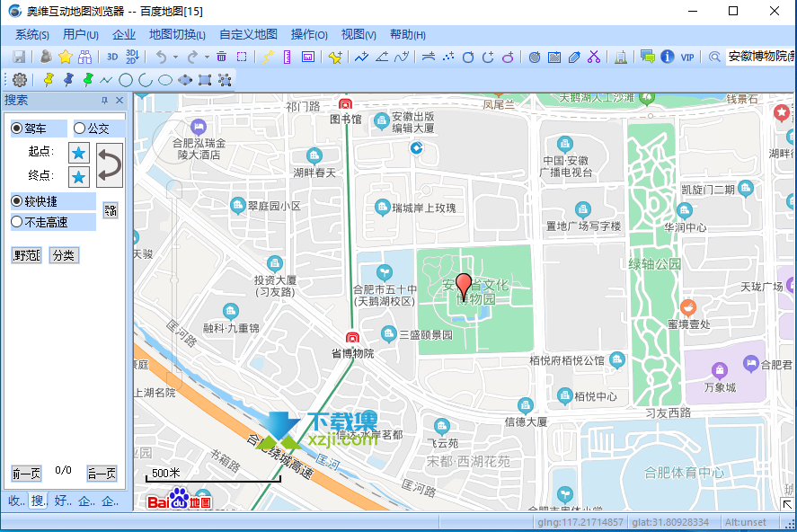Select the yellow pushpin marker
Image resolution: width=797 pixels, height=532 pixels.
[x=49, y=80]
